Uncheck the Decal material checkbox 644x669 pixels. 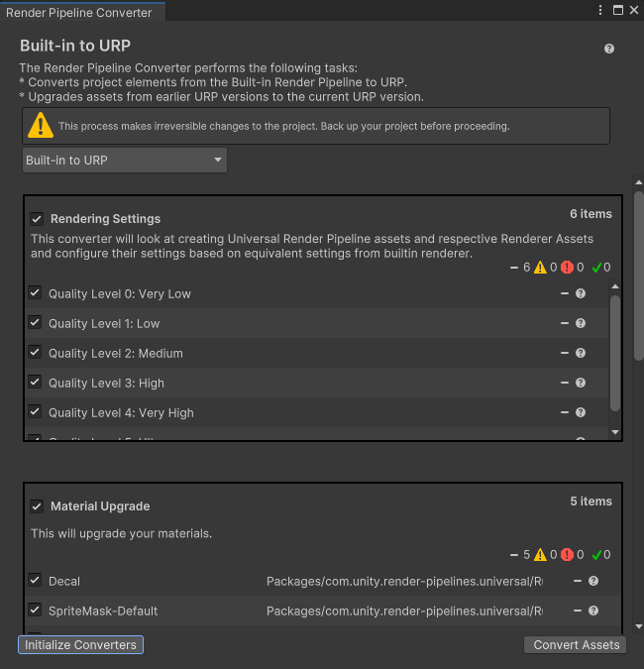[35, 581]
